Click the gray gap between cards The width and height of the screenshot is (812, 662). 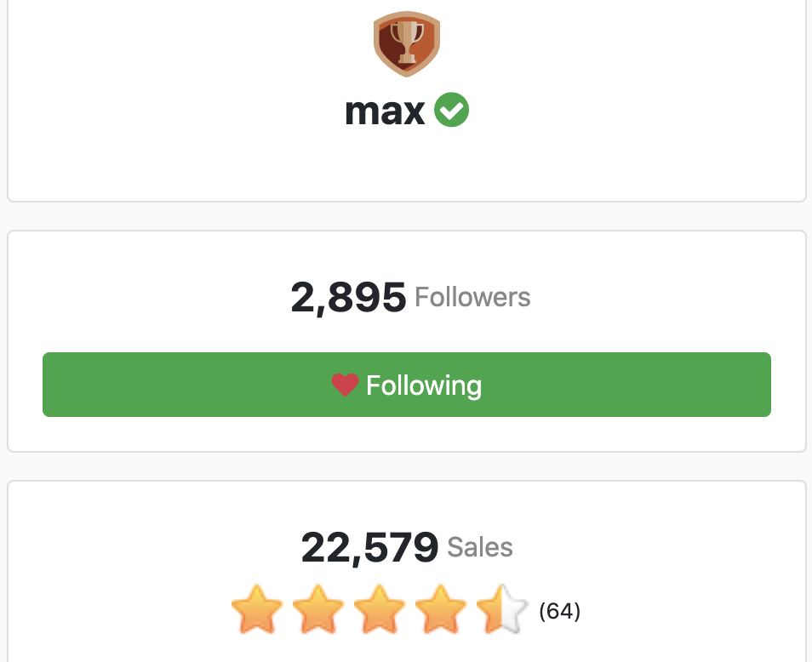tap(407, 216)
